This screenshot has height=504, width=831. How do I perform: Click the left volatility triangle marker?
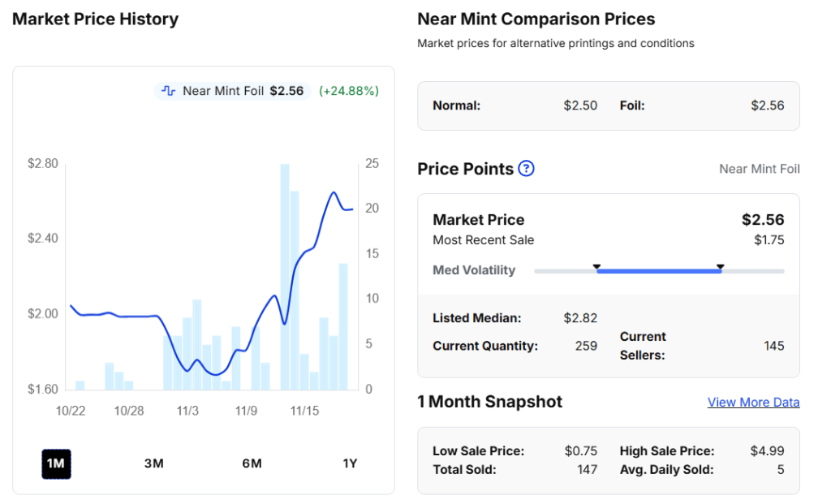tap(596, 266)
